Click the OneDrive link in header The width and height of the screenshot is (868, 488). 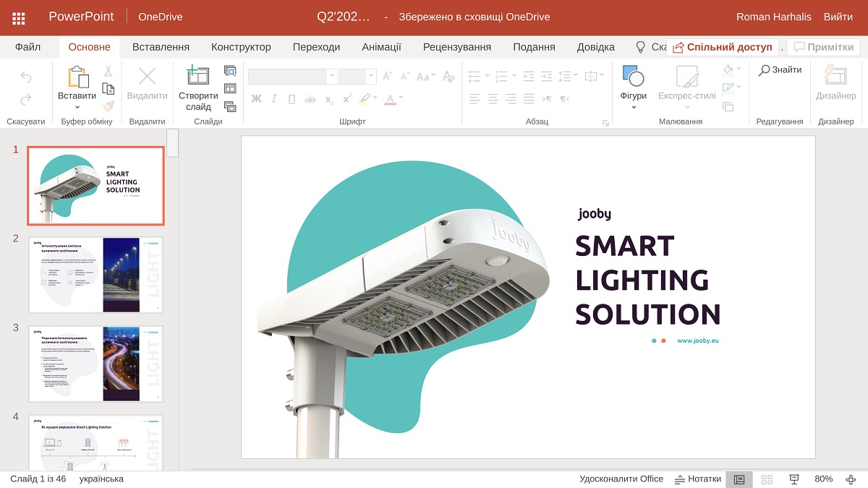pos(161,17)
